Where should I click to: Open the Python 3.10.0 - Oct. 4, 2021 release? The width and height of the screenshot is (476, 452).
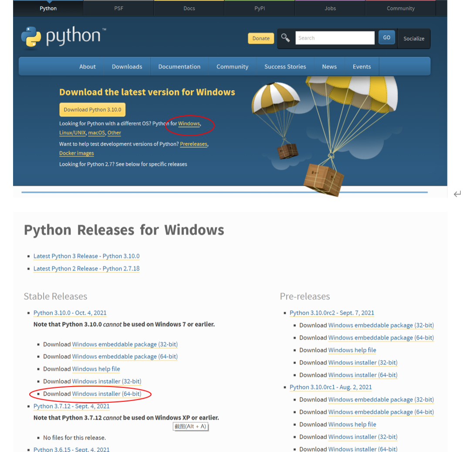pyautogui.click(x=70, y=313)
